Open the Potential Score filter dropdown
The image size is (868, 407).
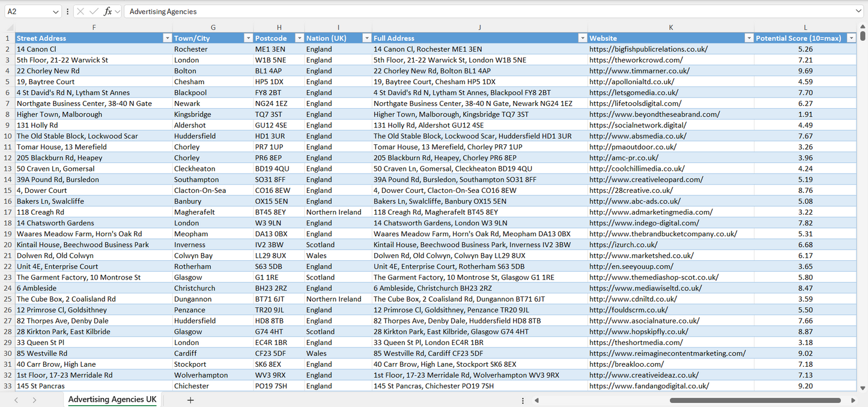click(x=852, y=37)
